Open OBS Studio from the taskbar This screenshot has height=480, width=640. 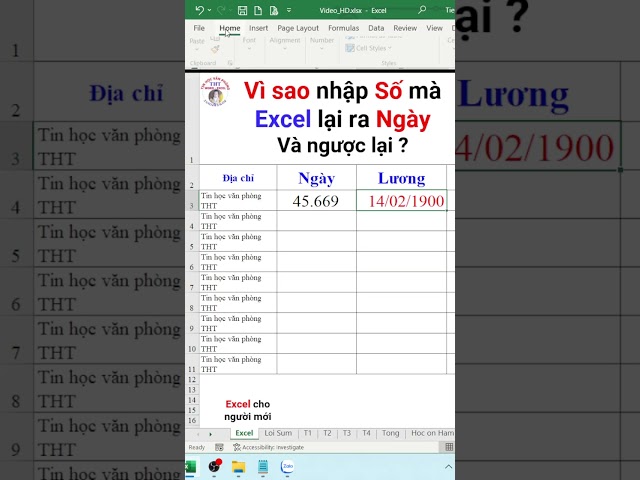215,466
